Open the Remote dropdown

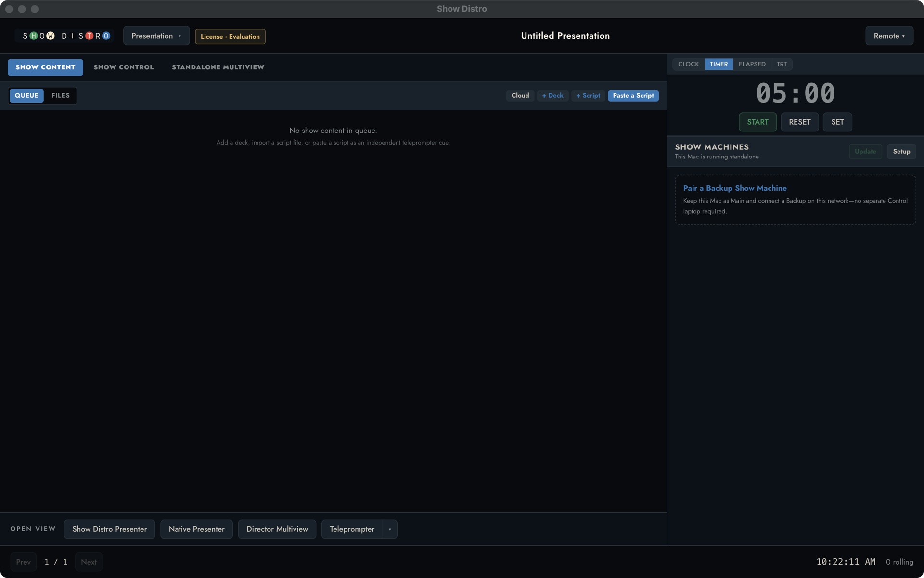coord(889,36)
